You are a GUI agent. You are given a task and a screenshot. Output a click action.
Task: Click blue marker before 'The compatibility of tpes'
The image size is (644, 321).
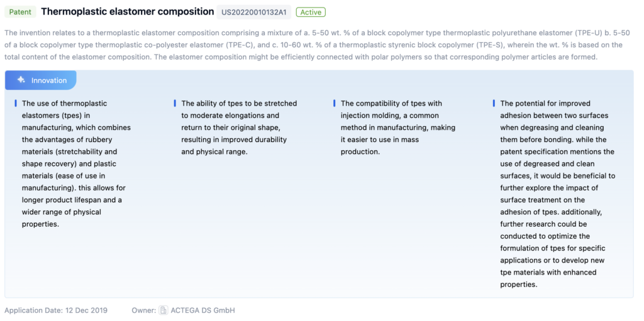[x=335, y=103]
